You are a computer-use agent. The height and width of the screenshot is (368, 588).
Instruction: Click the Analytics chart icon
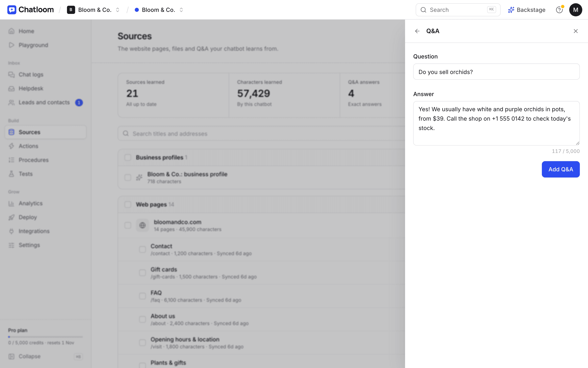[11, 203]
